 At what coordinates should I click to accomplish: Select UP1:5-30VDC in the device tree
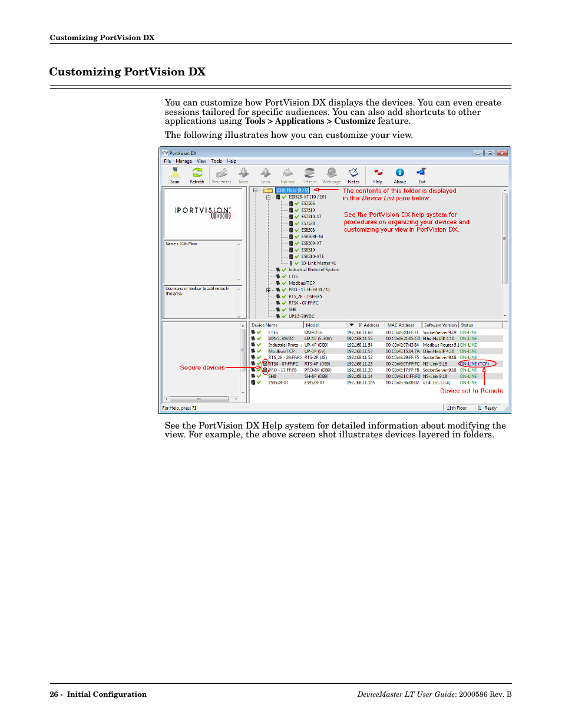click(302, 316)
